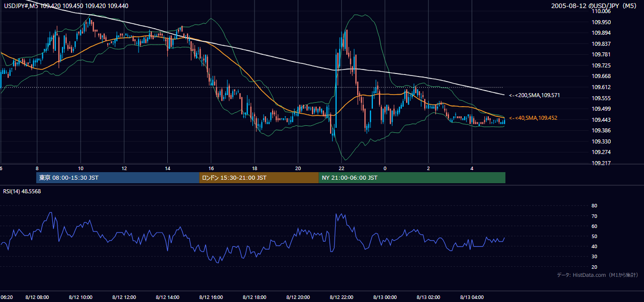Click price axis value 109.837
Viewport: 644px width, 302px height.
601,44
